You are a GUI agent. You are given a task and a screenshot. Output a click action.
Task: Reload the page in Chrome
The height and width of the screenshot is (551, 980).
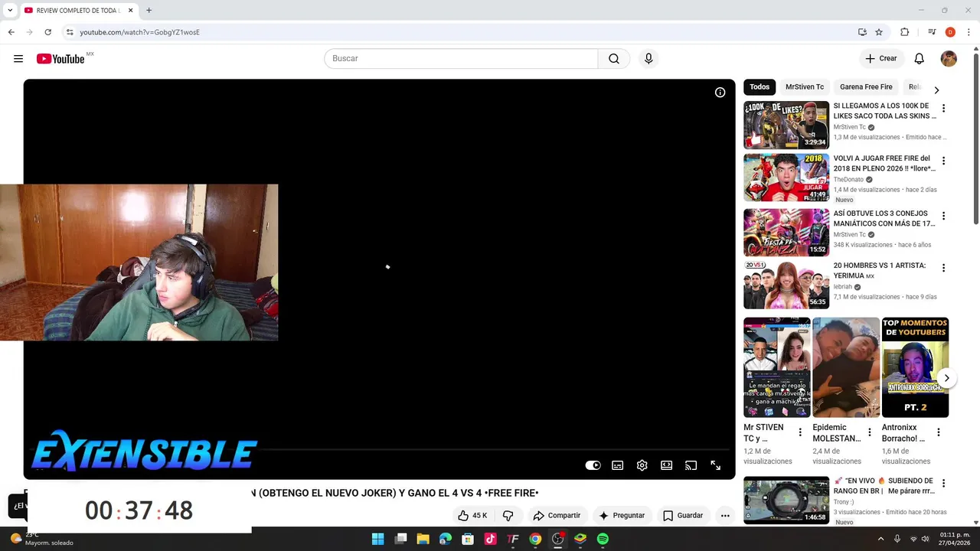point(47,32)
